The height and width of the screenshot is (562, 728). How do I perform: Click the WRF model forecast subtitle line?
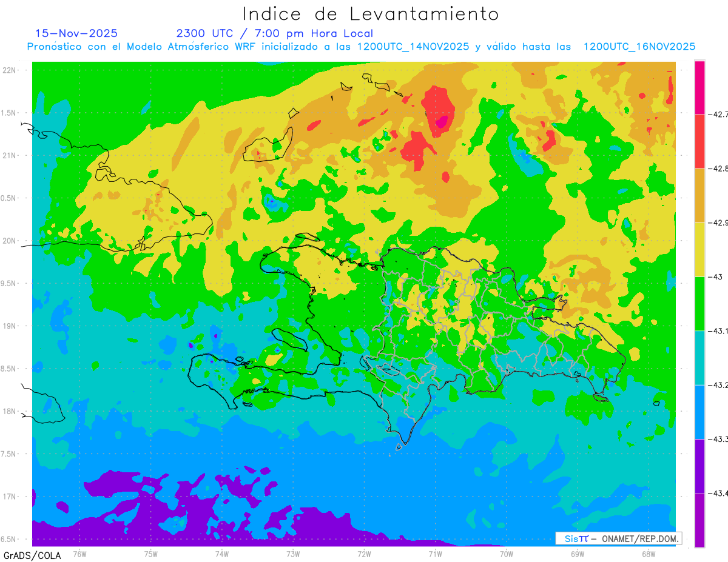tap(361, 47)
